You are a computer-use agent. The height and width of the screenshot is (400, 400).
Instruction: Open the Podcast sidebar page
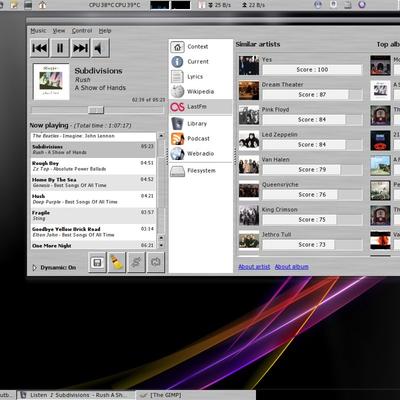pyautogui.click(x=200, y=139)
